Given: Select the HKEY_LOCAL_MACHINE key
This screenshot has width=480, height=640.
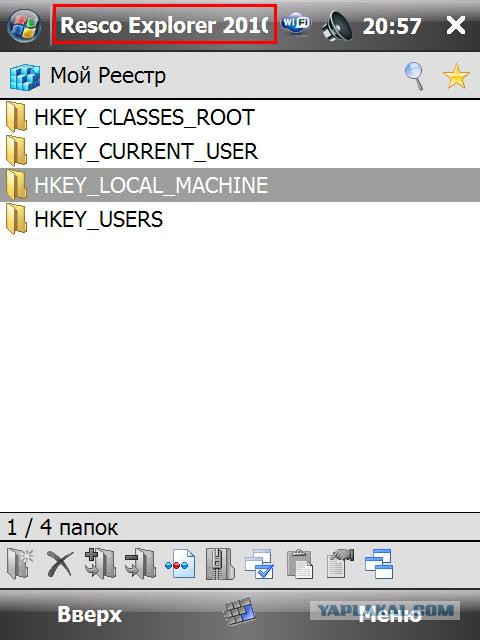Looking at the screenshot, I should pos(240,185).
